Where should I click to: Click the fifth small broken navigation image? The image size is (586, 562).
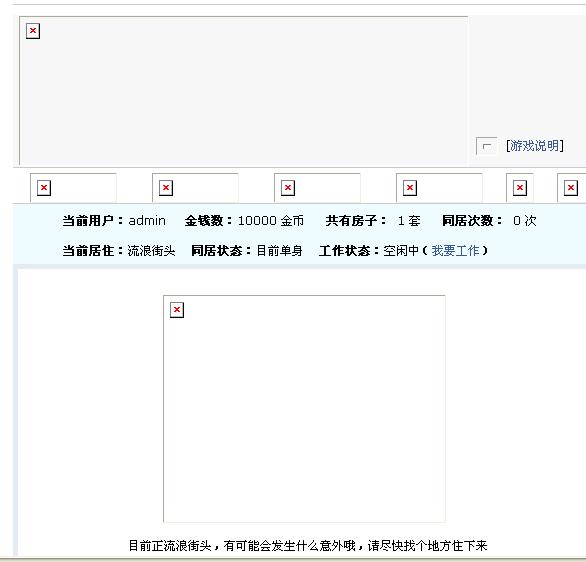point(520,188)
